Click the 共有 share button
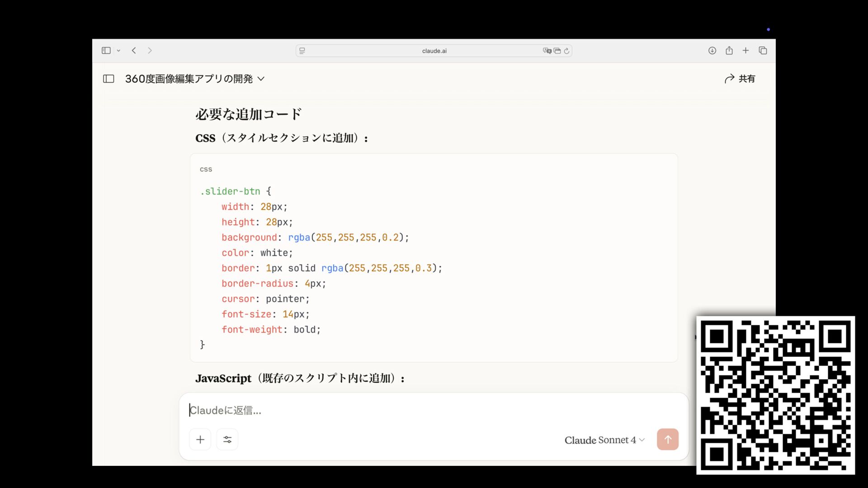Screen dimensions: 868x488 click(x=740, y=79)
